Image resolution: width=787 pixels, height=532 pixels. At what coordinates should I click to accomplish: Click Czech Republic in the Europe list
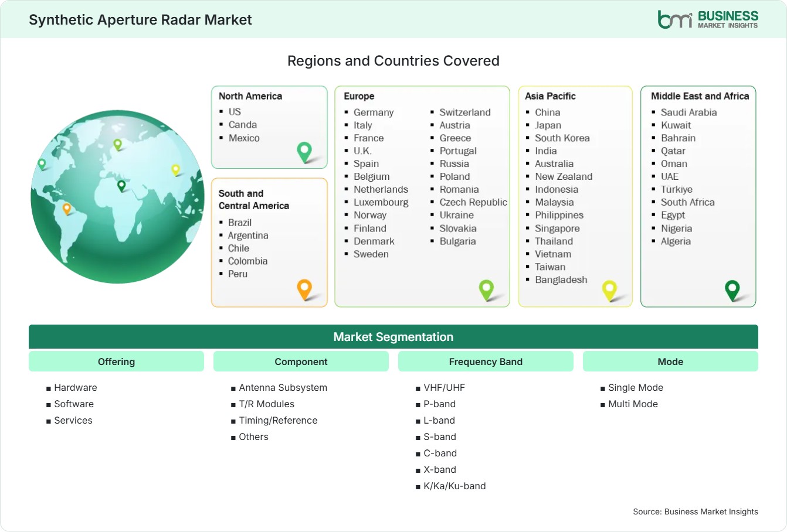point(473,202)
